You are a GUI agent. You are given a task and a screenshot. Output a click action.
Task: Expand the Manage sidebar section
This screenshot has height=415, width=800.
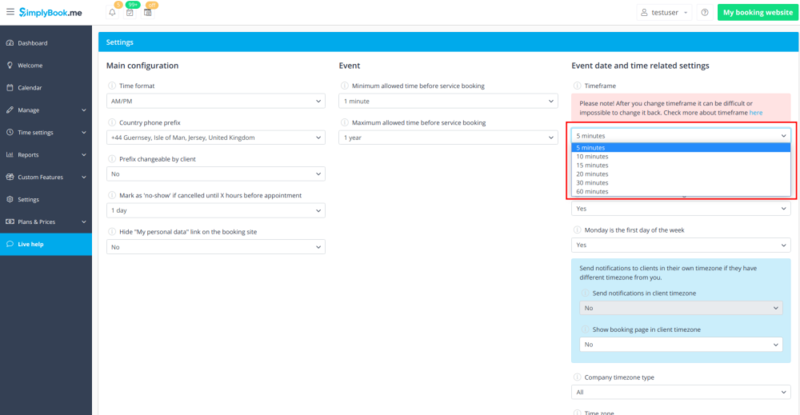coord(45,110)
